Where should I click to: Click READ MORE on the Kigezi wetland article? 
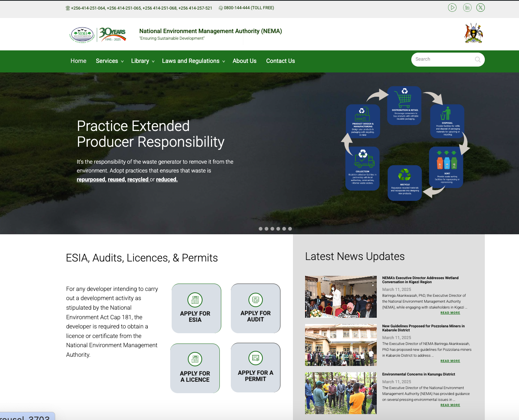pyautogui.click(x=450, y=313)
